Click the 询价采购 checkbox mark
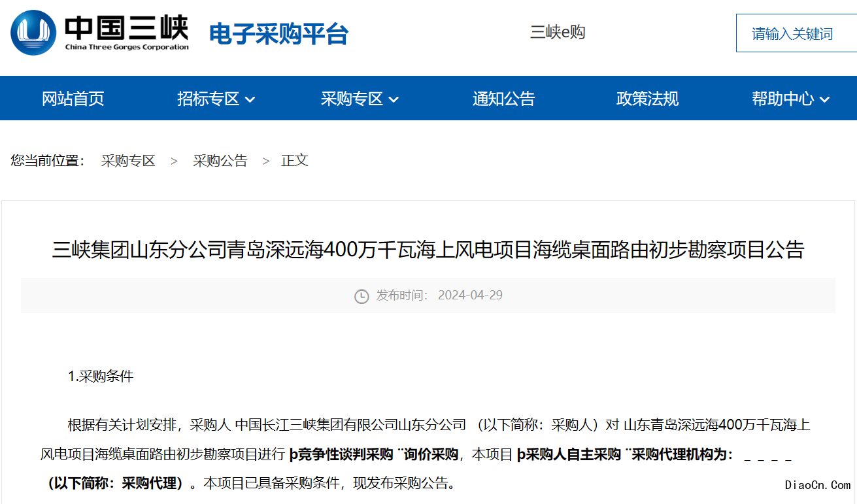Viewport: 857px width, 504px height. pos(400,451)
